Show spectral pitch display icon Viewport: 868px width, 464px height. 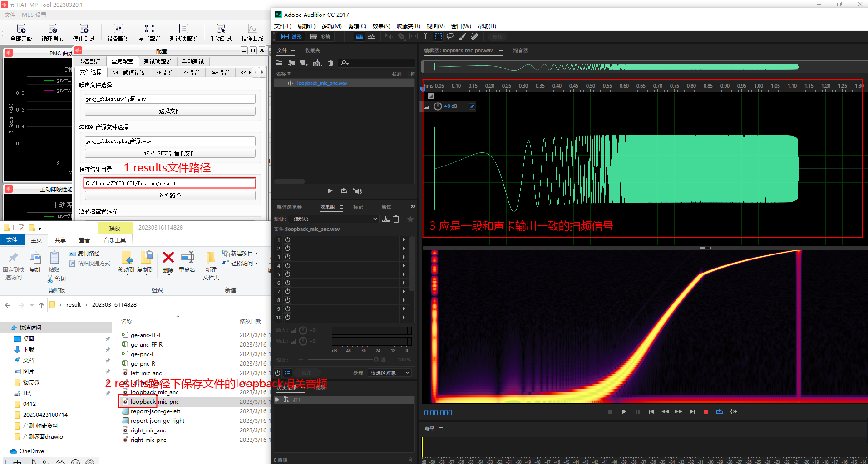tap(372, 36)
